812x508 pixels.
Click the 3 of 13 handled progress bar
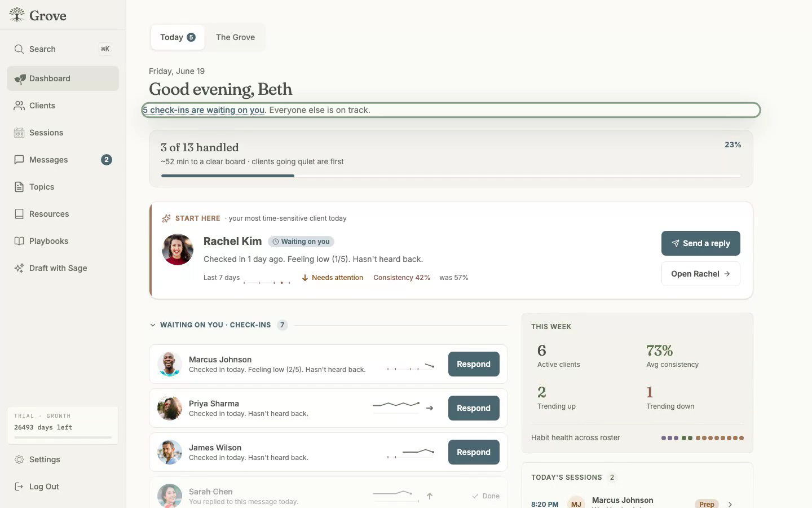pos(451,176)
